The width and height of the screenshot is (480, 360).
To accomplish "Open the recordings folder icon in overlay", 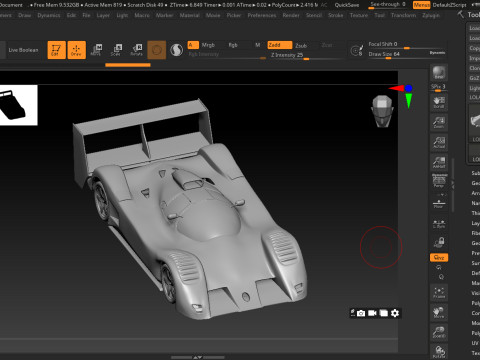I will coord(384,313).
